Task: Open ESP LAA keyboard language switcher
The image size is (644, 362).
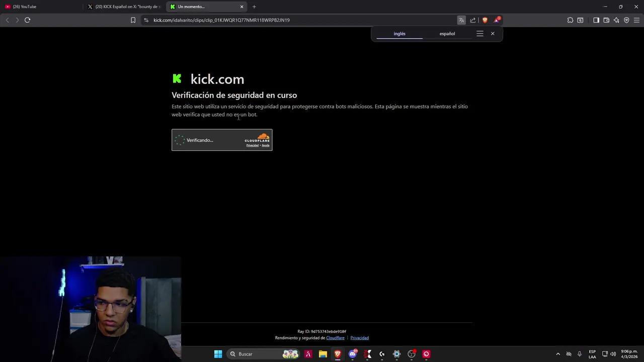Action: (x=592, y=354)
